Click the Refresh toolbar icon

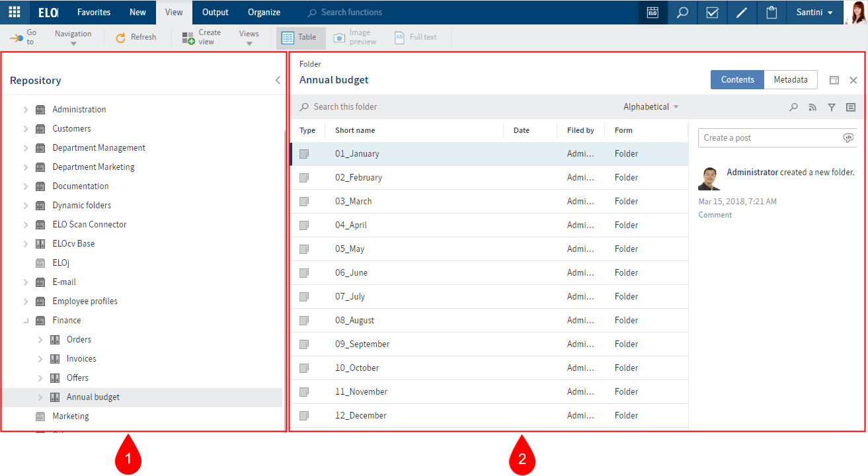(x=120, y=38)
